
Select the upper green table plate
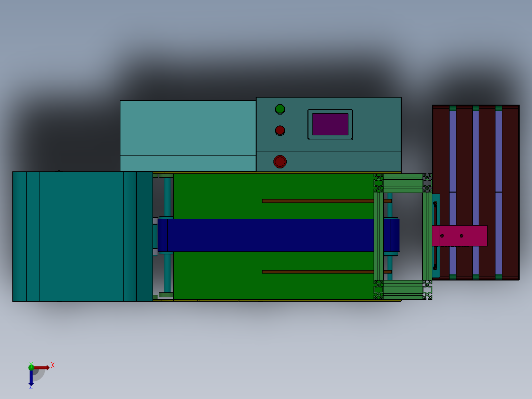[x=273, y=196]
